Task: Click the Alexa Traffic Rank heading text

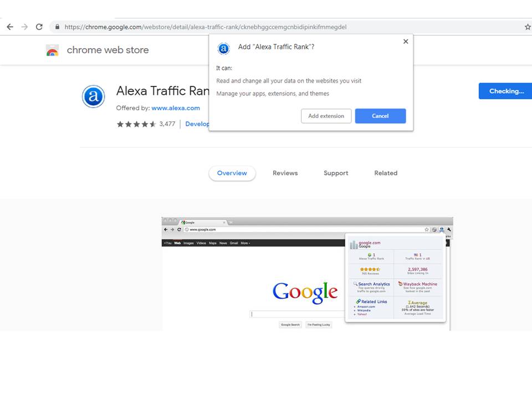Action: click(x=162, y=91)
